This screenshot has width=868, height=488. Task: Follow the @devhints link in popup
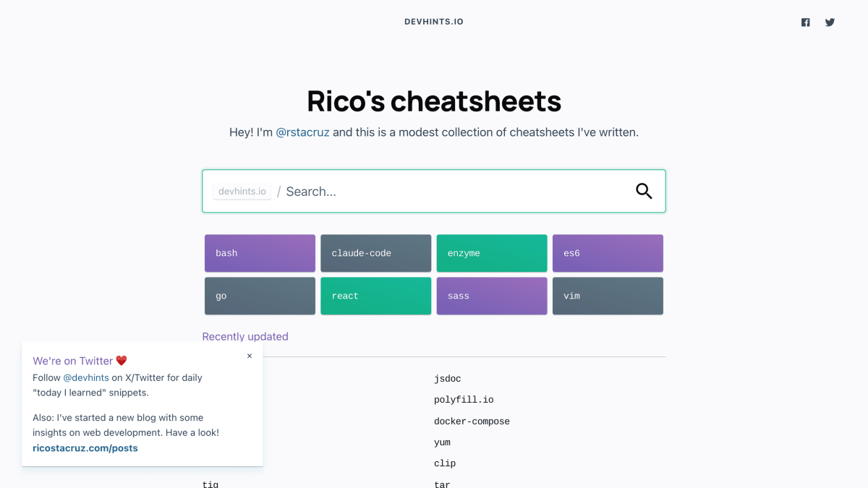tap(86, 377)
